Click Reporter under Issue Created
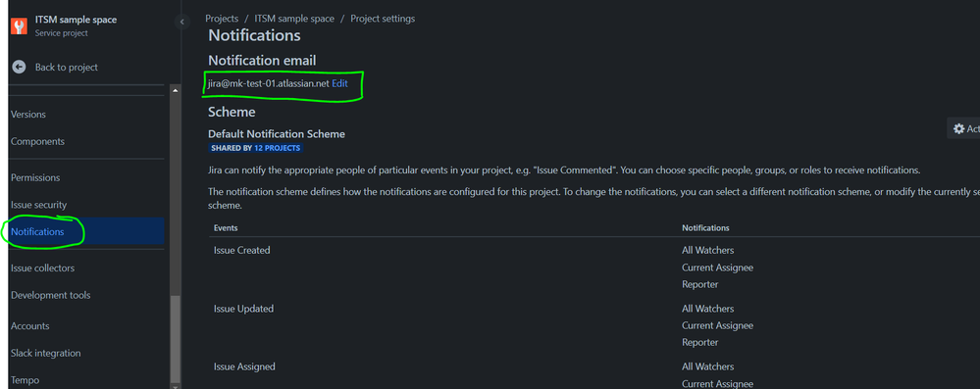This screenshot has width=980, height=389. coord(700,284)
